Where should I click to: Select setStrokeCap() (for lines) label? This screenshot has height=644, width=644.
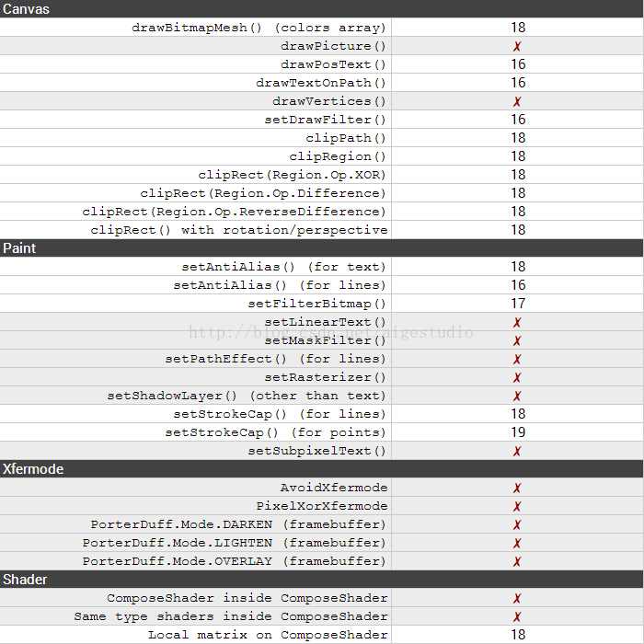[280, 414]
